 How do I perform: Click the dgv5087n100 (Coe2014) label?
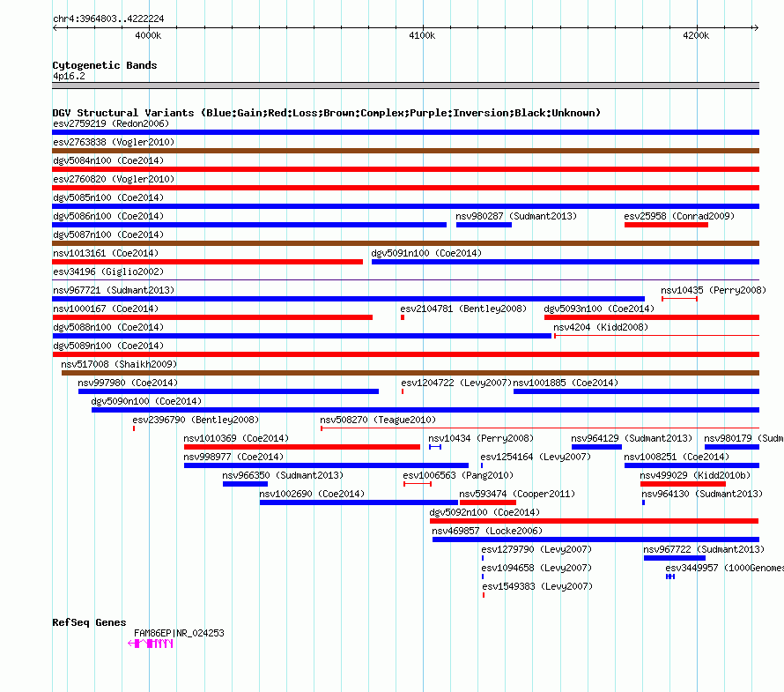click(108, 234)
